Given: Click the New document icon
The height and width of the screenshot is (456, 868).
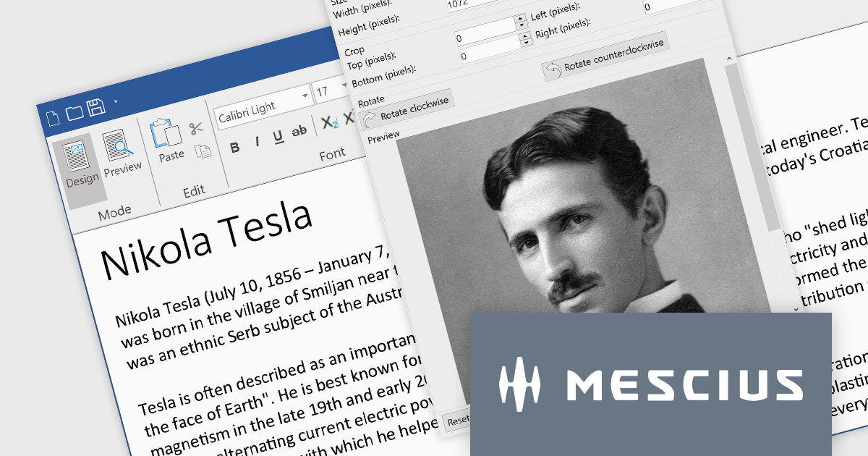Looking at the screenshot, I should (51, 119).
